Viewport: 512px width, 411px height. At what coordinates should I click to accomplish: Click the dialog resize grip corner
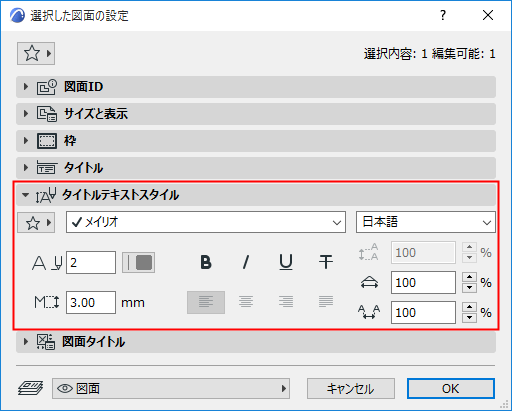click(504, 404)
